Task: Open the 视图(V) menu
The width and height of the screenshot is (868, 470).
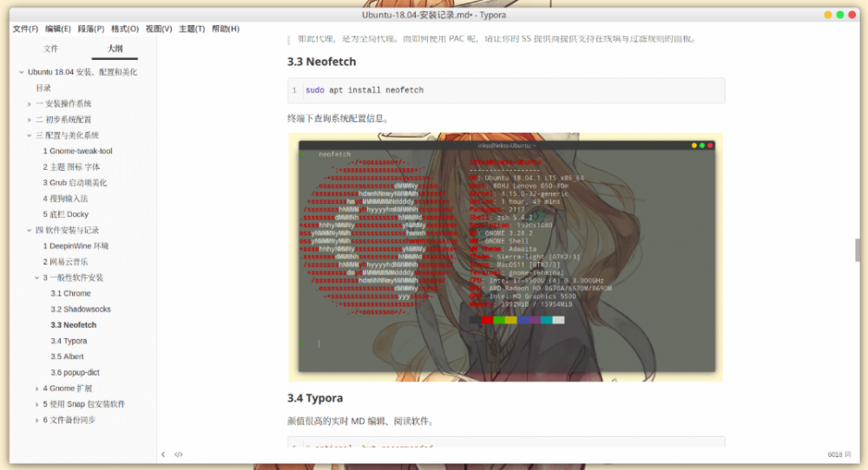Action: coord(159,29)
